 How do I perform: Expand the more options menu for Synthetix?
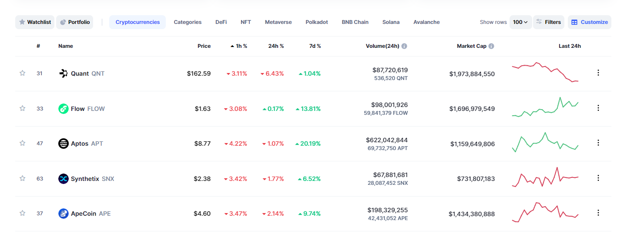[x=598, y=178]
